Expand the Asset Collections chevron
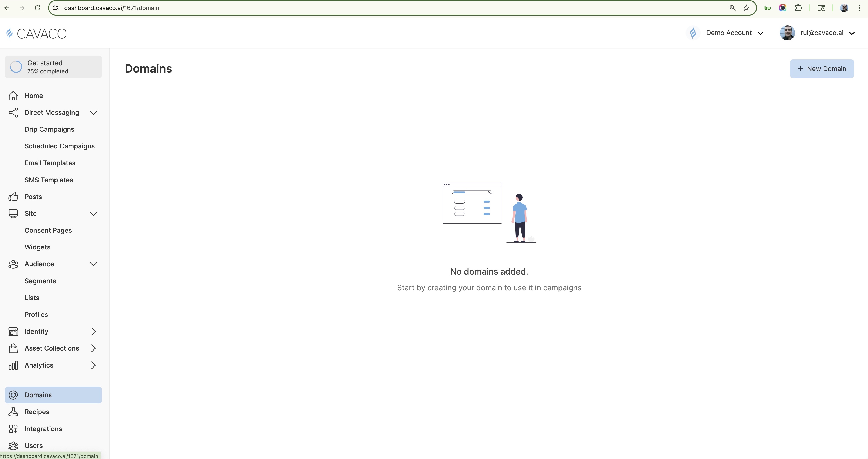Viewport: 868px width, 459px height. pyautogui.click(x=93, y=348)
